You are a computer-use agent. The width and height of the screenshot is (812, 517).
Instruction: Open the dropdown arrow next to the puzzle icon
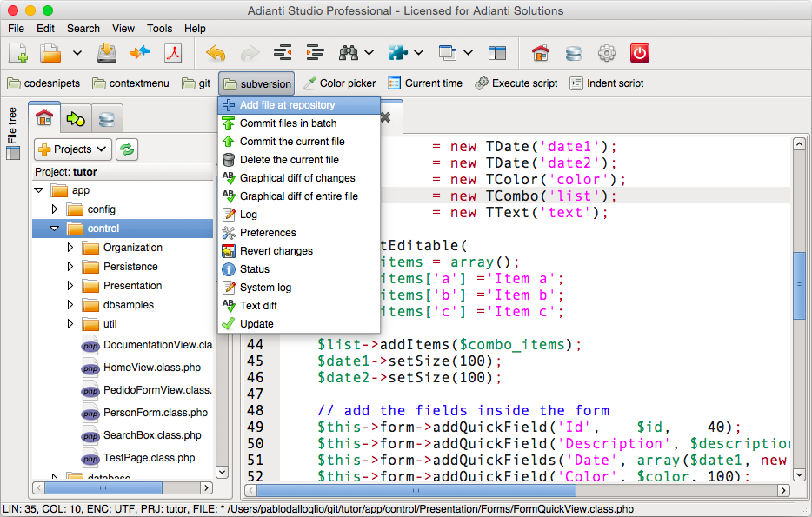coord(418,53)
